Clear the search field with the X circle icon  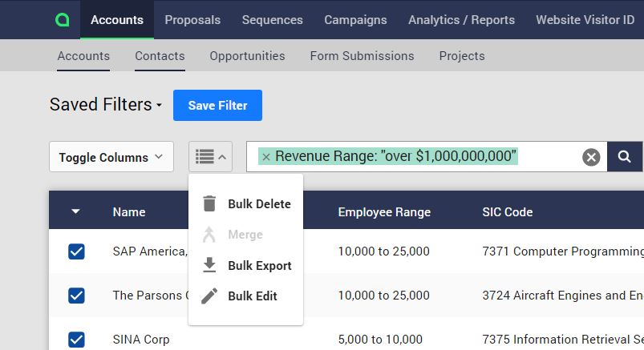(591, 157)
